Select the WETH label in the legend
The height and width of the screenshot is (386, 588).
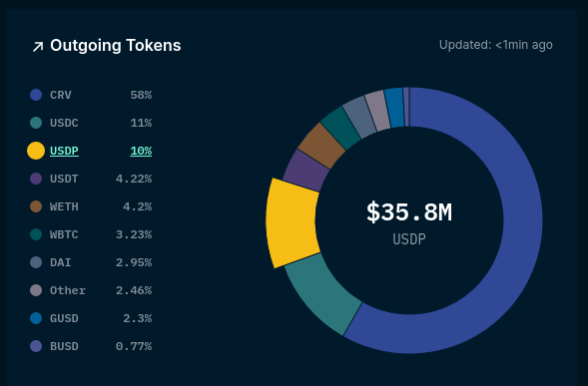64,206
